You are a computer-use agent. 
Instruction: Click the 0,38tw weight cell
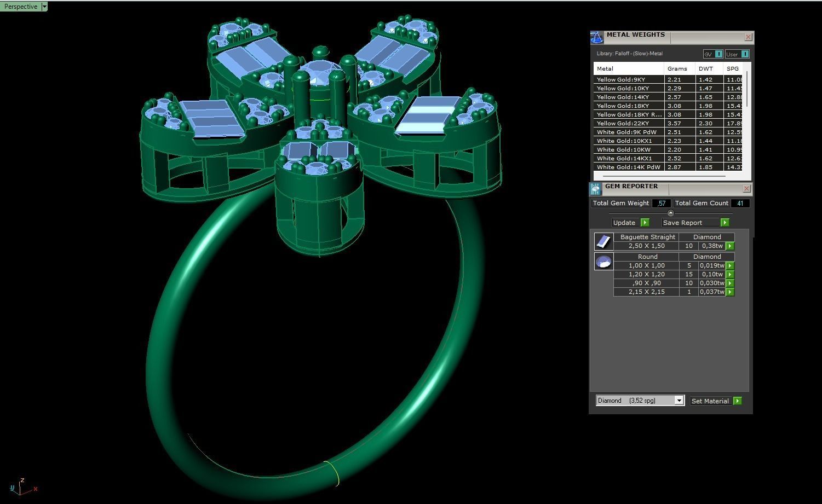tap(712, 246)
